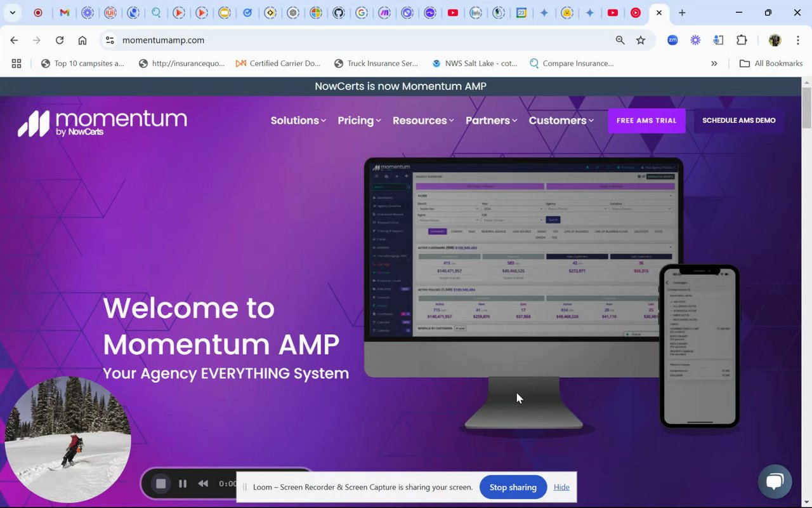Click the page vertical scrollbar thumb

pos(806,107)
